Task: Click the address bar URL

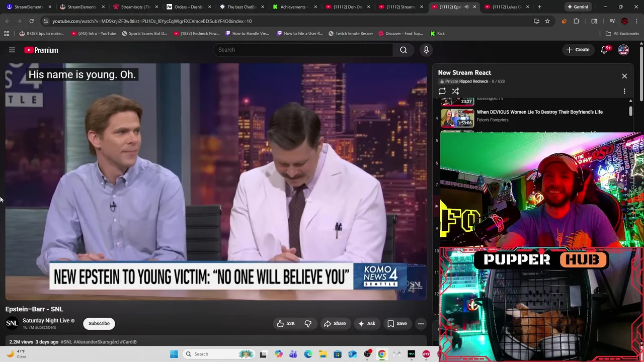Action: pos(152,21)
